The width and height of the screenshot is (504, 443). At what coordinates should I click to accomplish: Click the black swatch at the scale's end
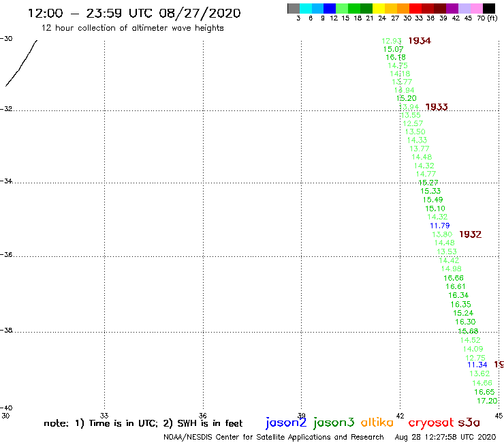[x=489, y=8]
